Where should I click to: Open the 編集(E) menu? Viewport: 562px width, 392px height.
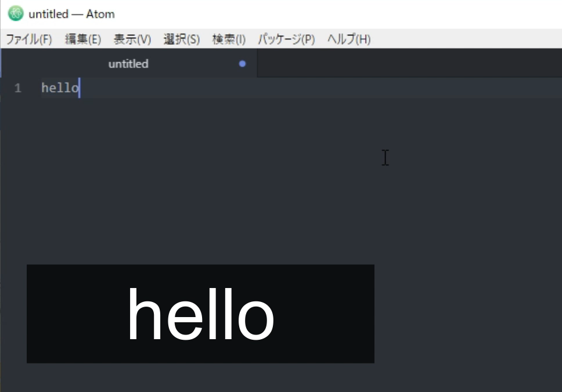(83, 39)
